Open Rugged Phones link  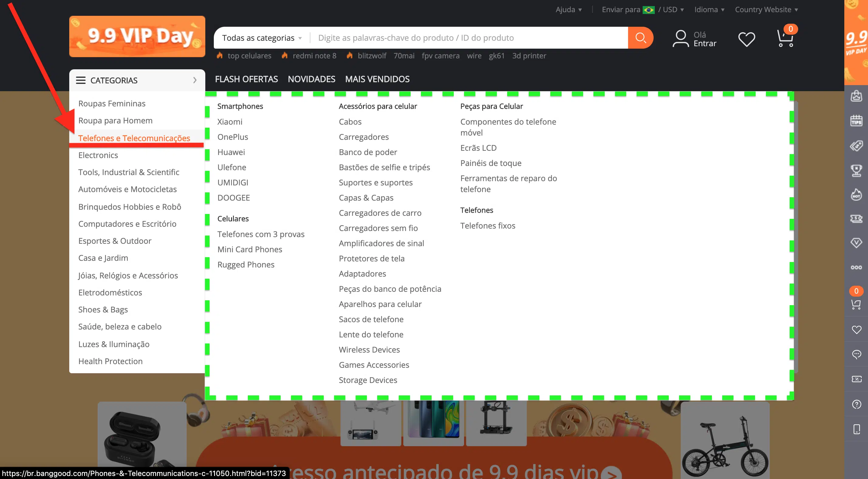[246, 264]
